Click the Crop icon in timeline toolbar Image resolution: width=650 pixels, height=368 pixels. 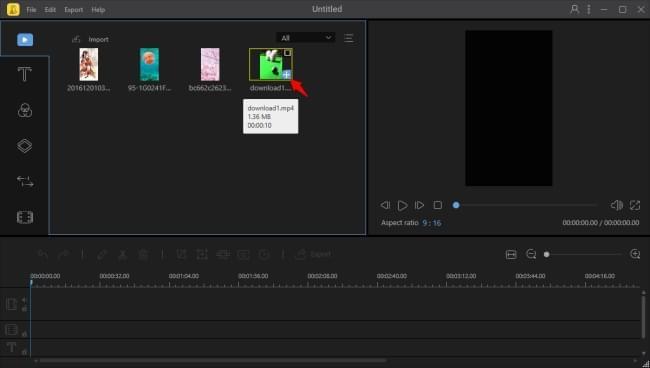point(182,254)
